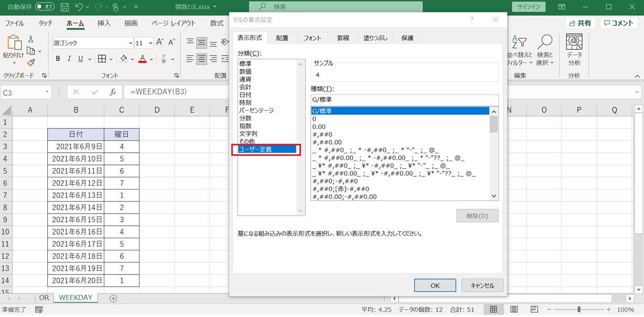Activate the Format Painter brush icon
This screenshot has height=317, width=644.
click(x=31, y=62)
